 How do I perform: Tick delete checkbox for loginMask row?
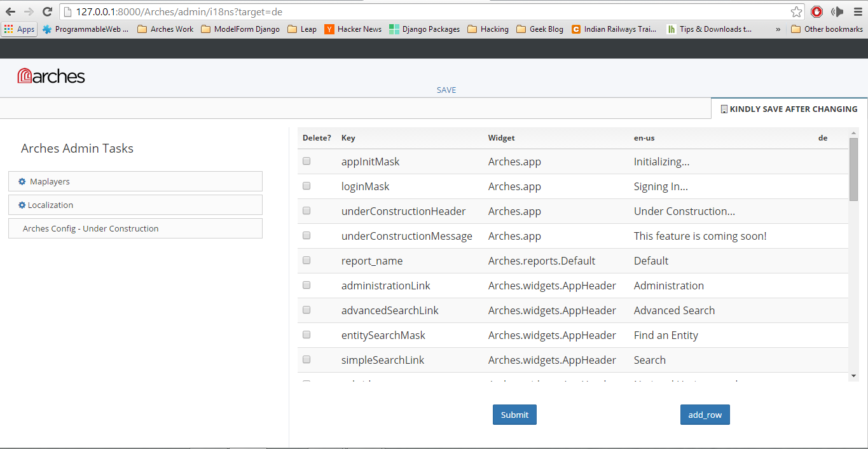[307, 186]
